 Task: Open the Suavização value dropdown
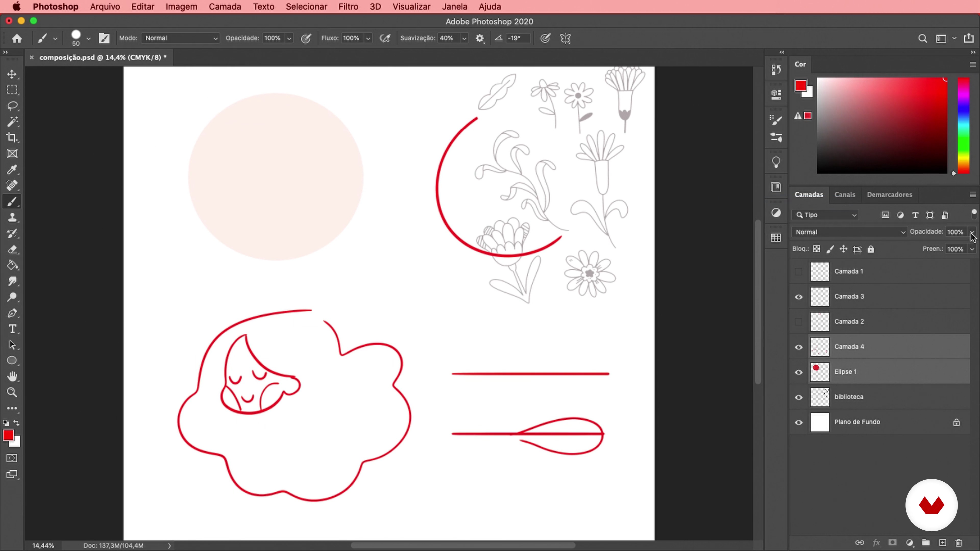(464, 38)
